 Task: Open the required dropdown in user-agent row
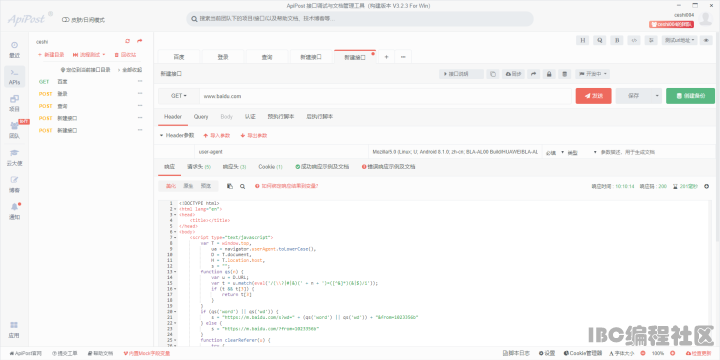coord(555,152)
